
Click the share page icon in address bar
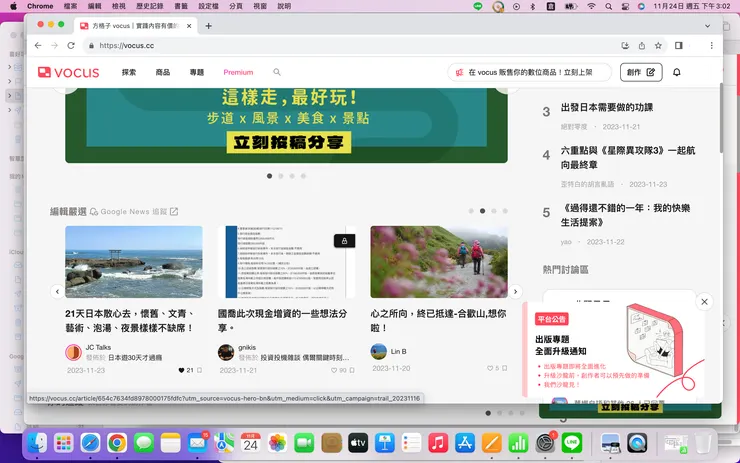tap(642, 45)
